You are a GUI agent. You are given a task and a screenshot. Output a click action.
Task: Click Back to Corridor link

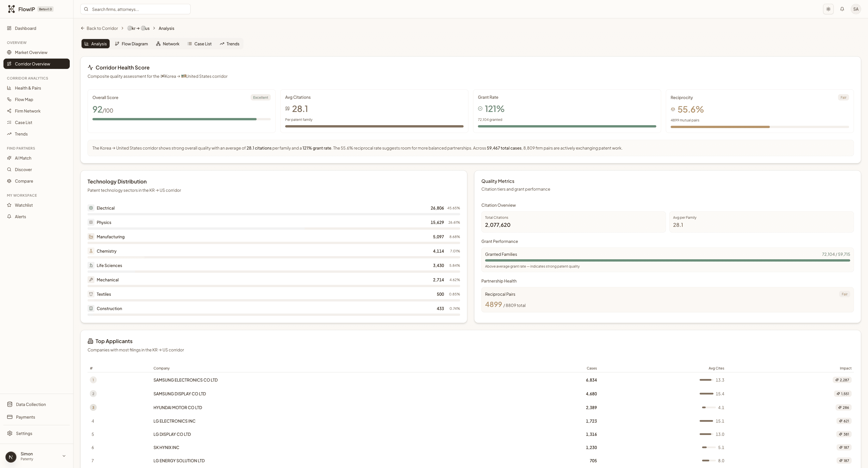[99, 28]
